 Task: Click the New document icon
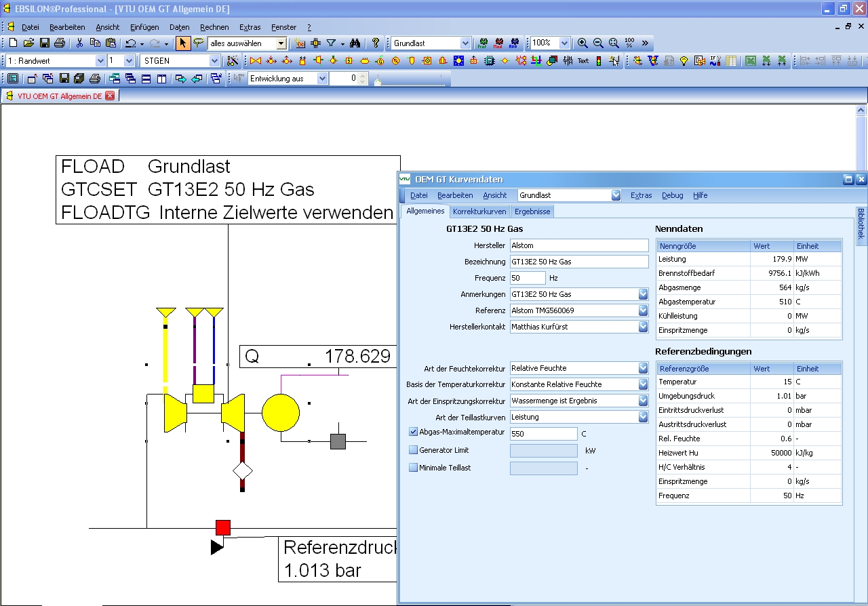(13, 43)
